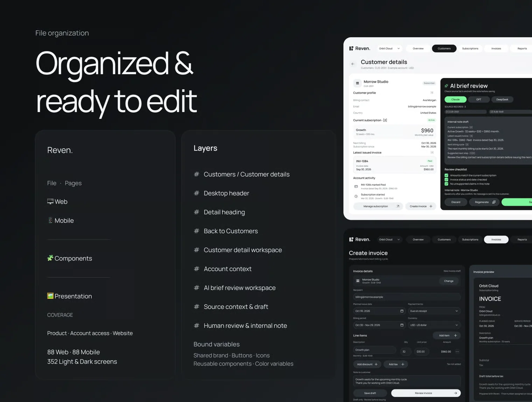
Task: Click the Morrow Studio icon in Invoice details
Action: 358,281
